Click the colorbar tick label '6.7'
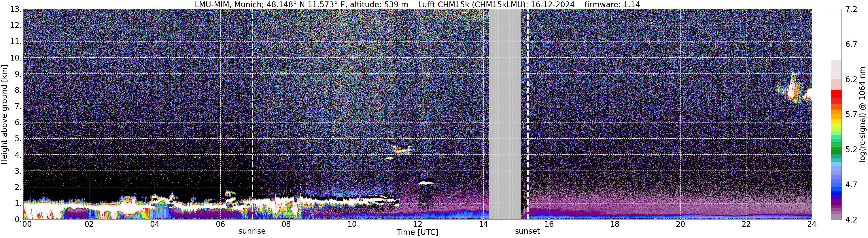Screen dimensions: 868x238 click(x=851, y=44)
